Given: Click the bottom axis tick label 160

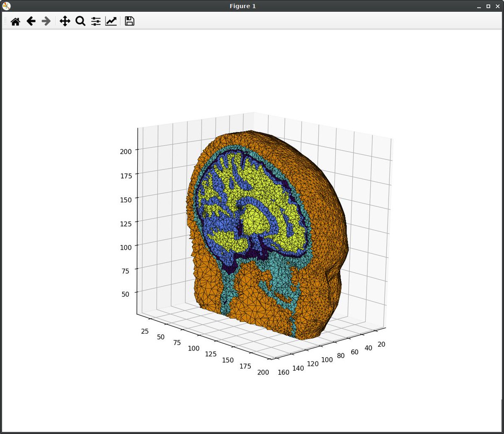Looking at the screenshot, I should click(x=283, y=372).
